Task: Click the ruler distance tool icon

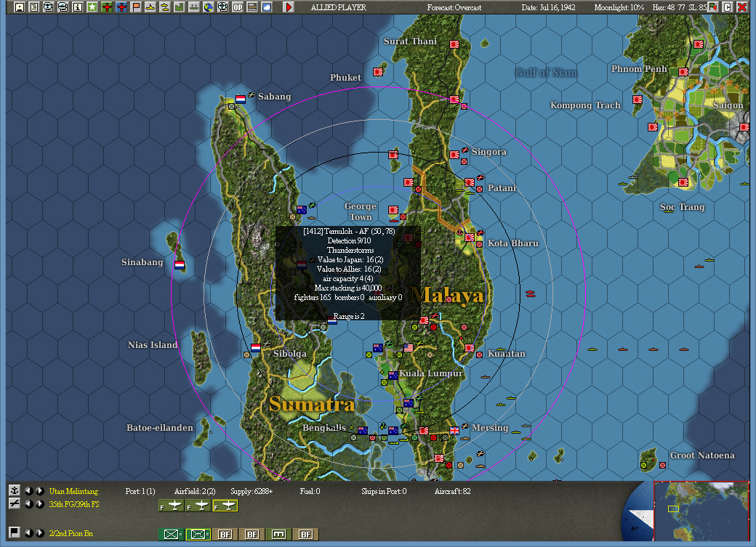Action: click(252, 9)
